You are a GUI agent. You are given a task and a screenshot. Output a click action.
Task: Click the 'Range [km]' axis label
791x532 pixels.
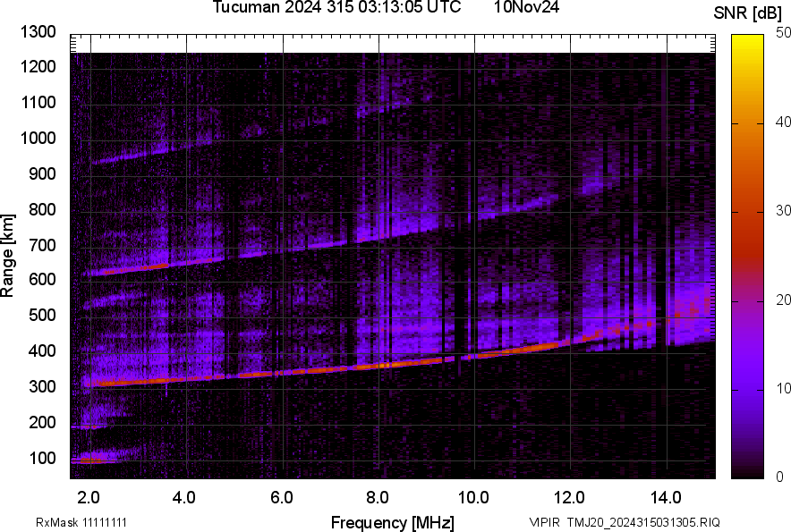[x=7, y=256]
